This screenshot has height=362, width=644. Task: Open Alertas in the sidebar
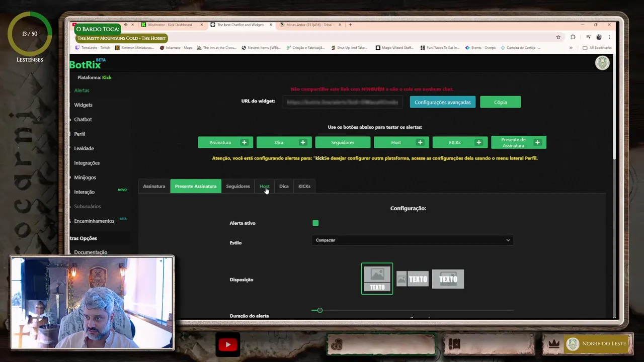[x=82, y=90]
